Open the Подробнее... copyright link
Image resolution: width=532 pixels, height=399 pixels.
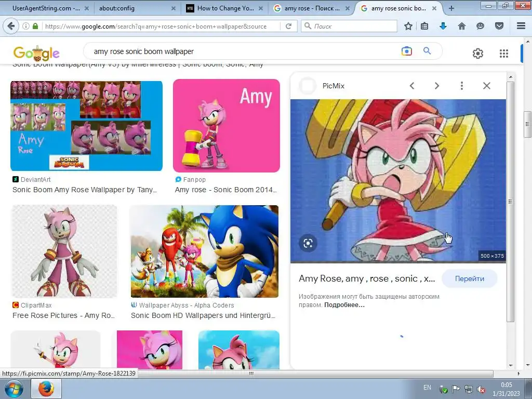click(x=344, y=304)
